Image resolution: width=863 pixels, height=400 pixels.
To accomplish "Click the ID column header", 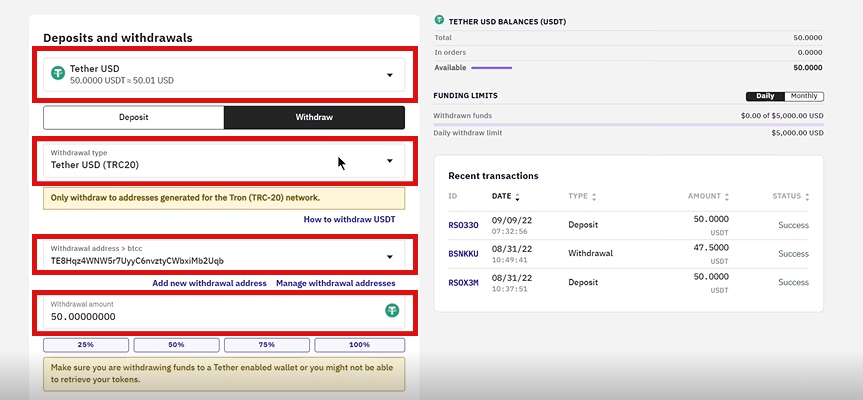I will 452,196.
